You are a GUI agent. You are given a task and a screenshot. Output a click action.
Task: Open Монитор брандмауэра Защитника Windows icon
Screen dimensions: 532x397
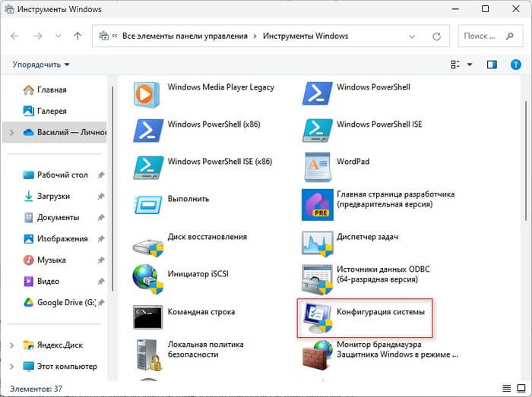pyautogui.click(x=317, y=355)
